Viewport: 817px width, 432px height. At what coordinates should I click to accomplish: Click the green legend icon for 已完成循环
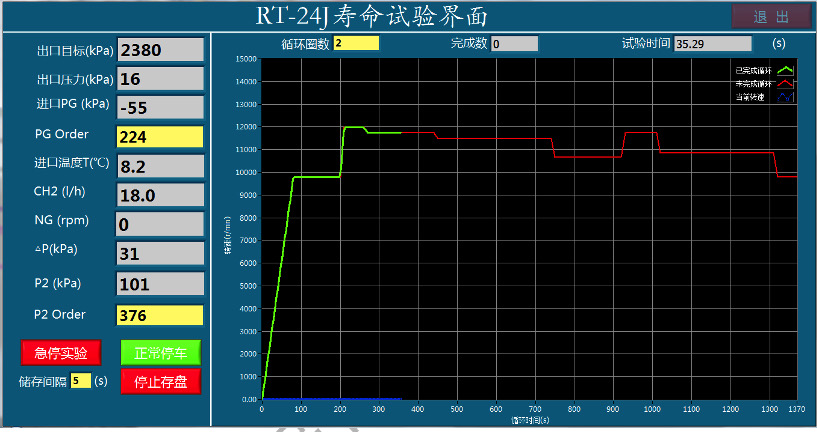click(785, 70)
